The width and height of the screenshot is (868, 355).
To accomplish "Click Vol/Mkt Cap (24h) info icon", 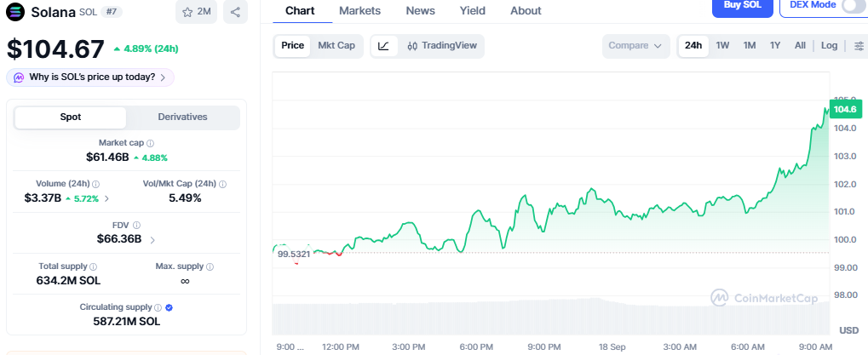I will (x=222, y=184).
